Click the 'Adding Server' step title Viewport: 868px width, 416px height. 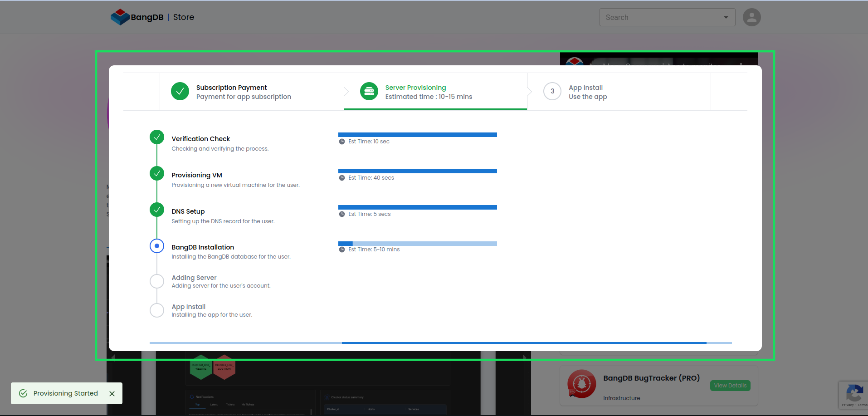click(x=194, y=278)
